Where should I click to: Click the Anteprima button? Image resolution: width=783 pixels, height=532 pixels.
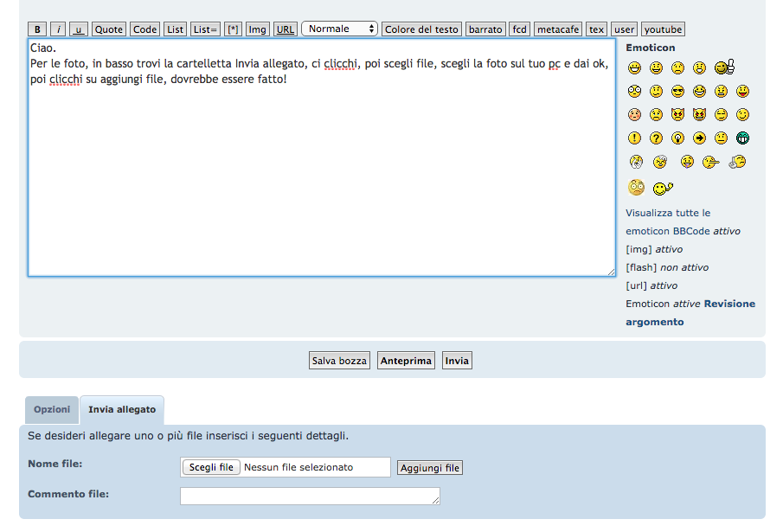pos(406,361)
